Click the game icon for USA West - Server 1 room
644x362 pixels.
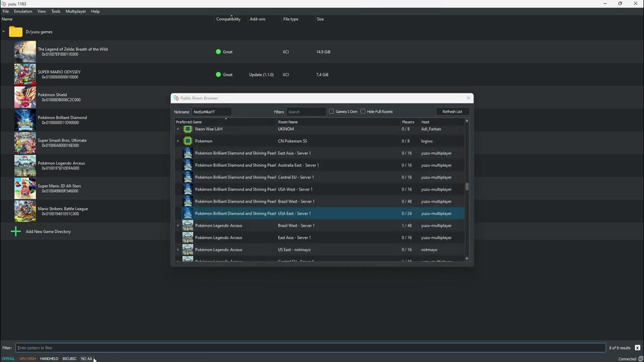pos(188,189)
